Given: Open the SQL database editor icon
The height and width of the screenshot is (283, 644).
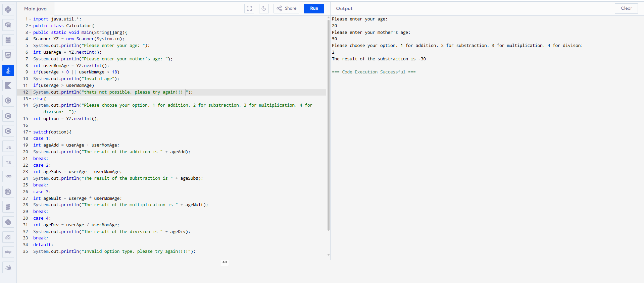Looking at the screenshot, I should (x=8, y=40).
